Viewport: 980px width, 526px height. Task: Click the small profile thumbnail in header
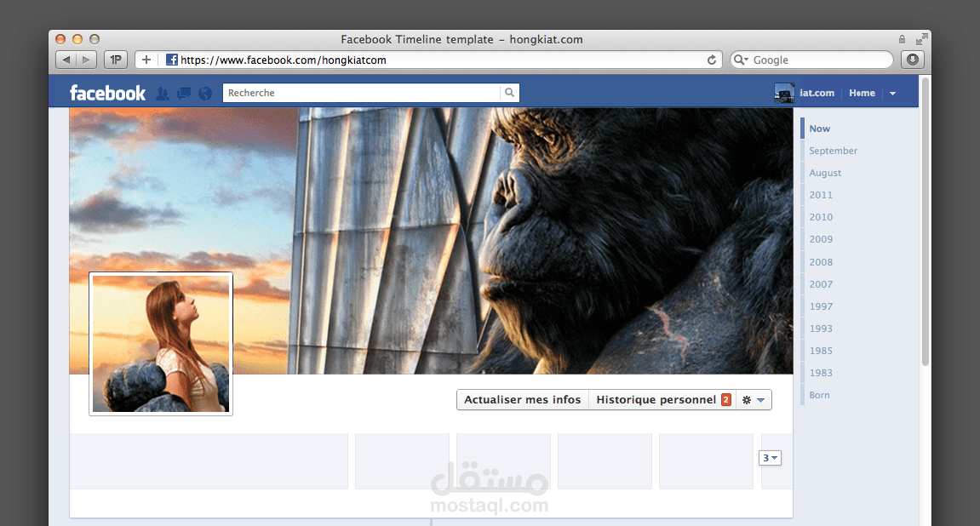784,93
